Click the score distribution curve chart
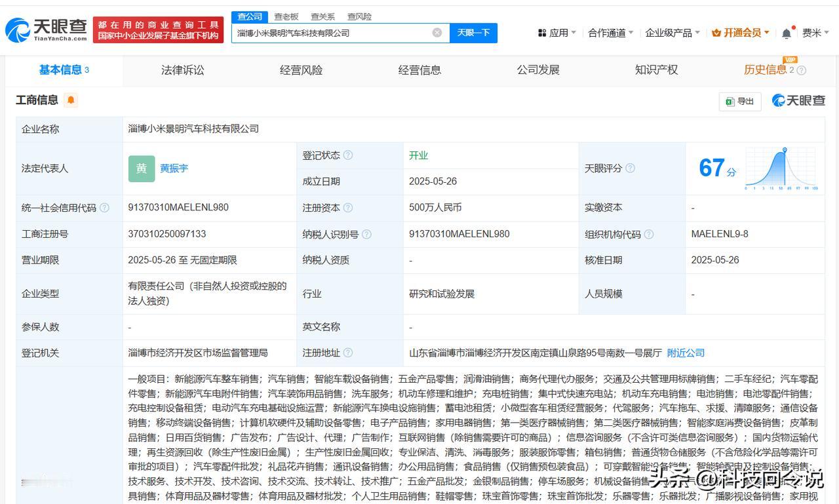This screenshot has width=839, height=504. (781, 168)
